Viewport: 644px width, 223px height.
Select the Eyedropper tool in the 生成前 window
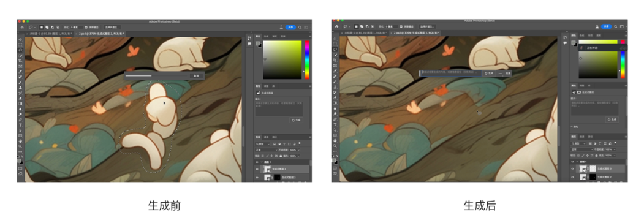[x=20, y=72]
